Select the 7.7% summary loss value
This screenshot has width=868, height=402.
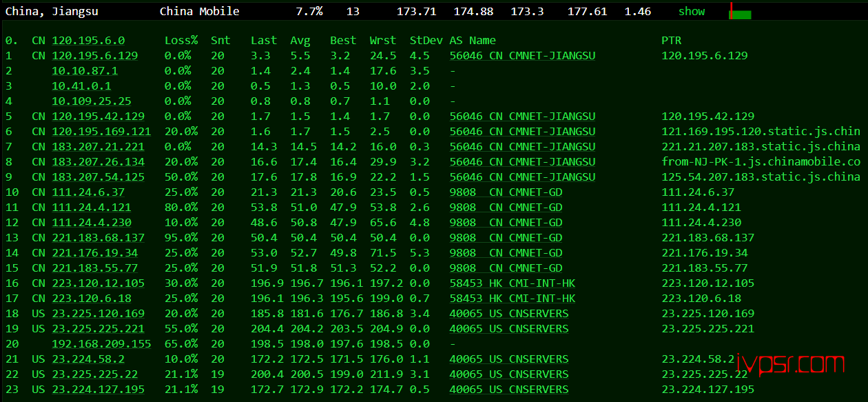pos(309,11)
